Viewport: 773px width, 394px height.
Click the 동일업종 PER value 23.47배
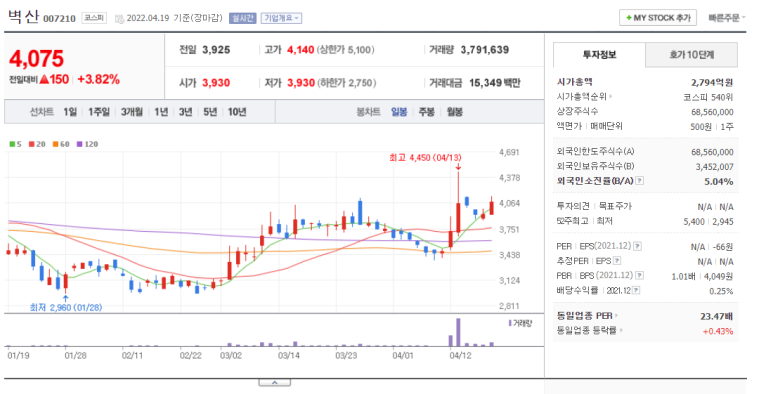point(717,316)
